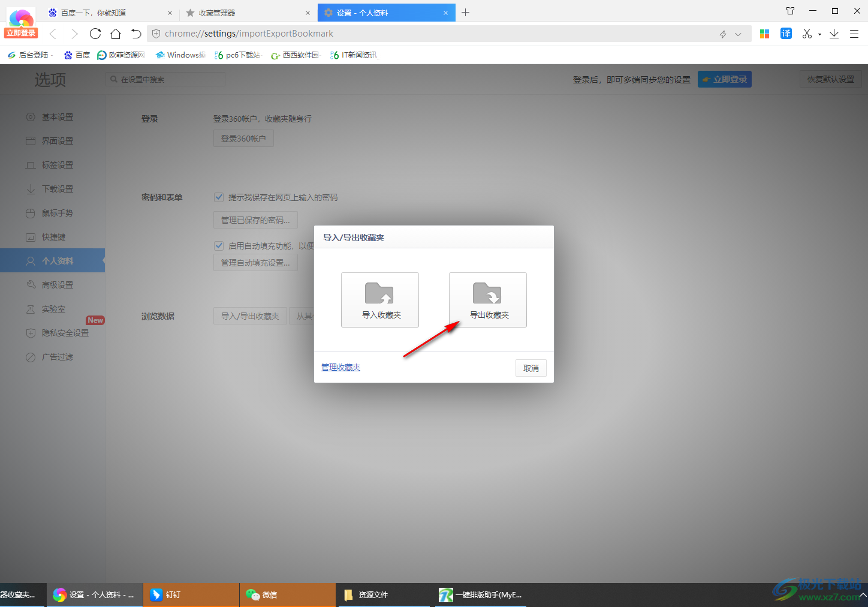Open the pc6下载站 bookmark
Viewport: 868px width, 607px height.
(237, 55)
